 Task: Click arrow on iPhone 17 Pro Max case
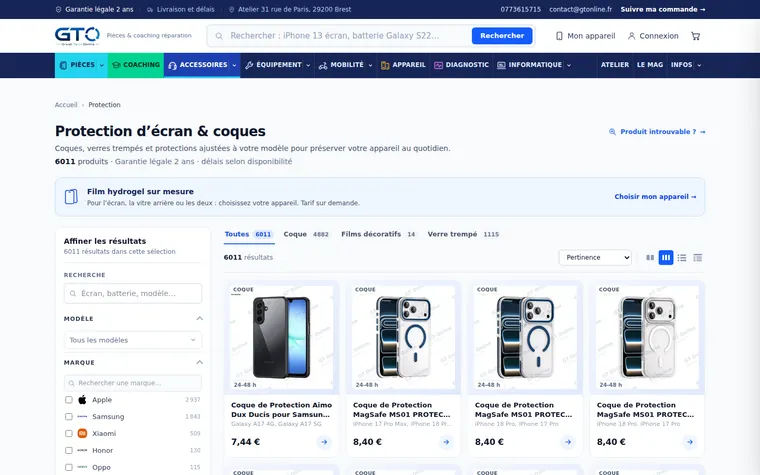[x=446, y=442]
